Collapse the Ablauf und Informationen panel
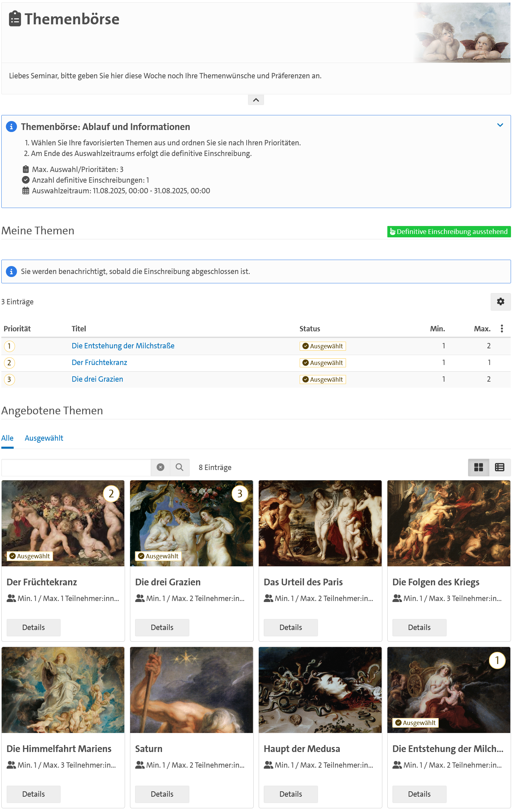The height and width of the screenshot is (812, 513). pos(500,125)
